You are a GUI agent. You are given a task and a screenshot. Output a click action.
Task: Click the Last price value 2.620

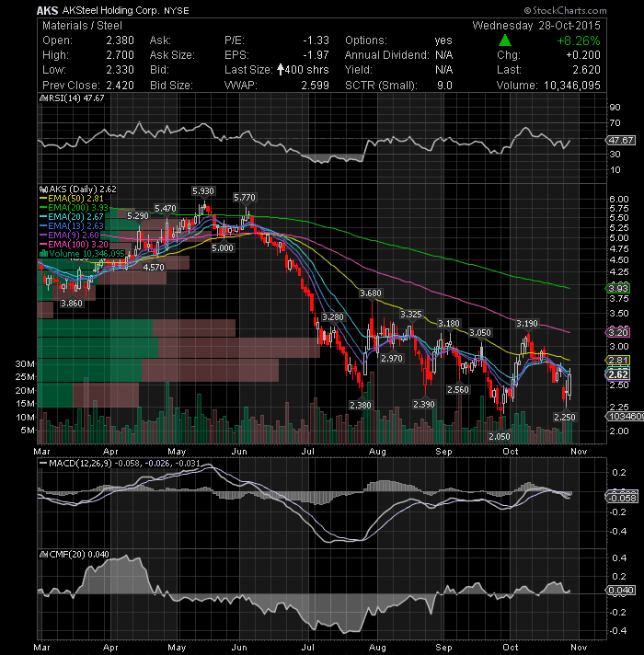[x=586, y=70]
